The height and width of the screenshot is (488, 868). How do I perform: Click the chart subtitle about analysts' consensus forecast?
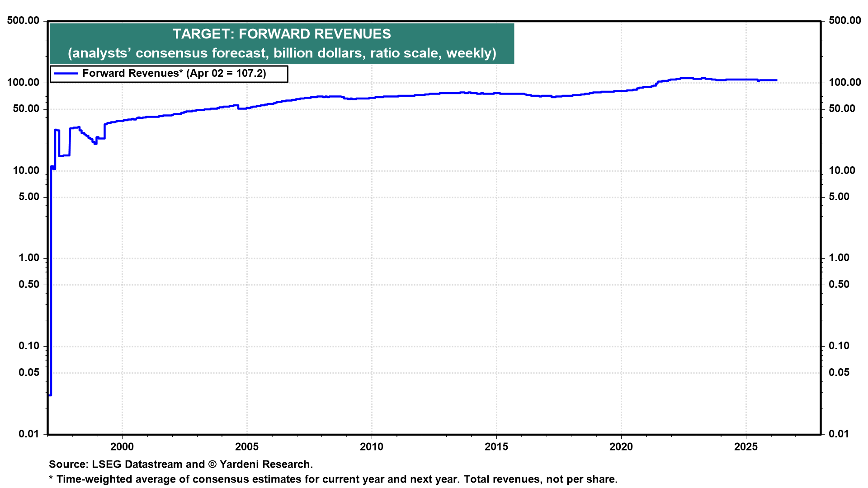point(282,53)
